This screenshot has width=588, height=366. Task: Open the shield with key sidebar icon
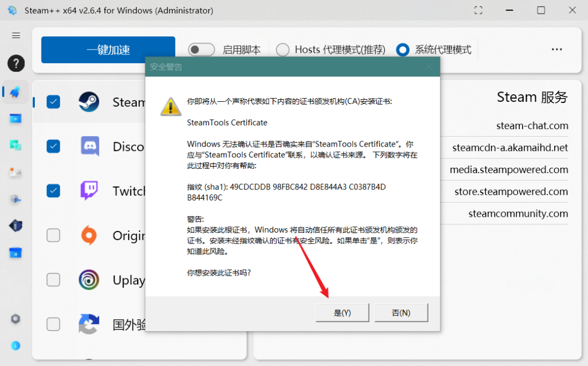pos(15,199)
